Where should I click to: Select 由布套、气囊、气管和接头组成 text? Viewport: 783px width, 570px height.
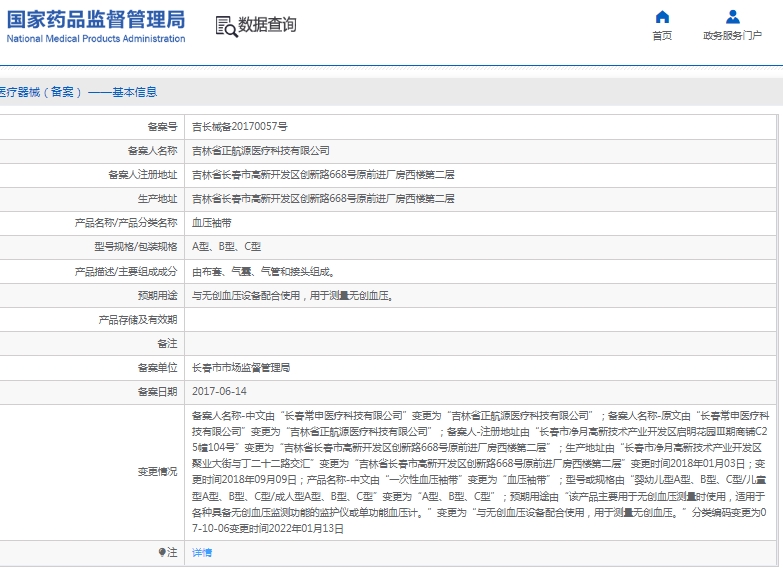pos(263,271)
